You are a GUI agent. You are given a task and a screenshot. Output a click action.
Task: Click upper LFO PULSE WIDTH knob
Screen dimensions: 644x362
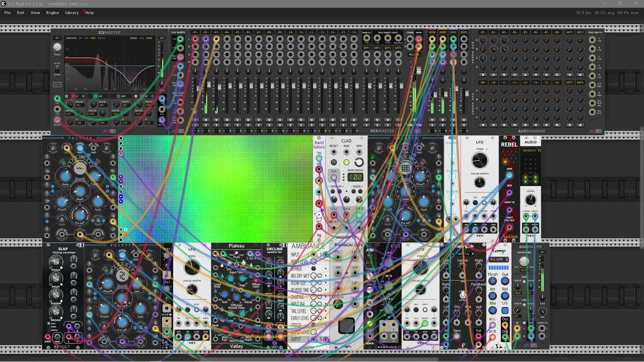479,182
